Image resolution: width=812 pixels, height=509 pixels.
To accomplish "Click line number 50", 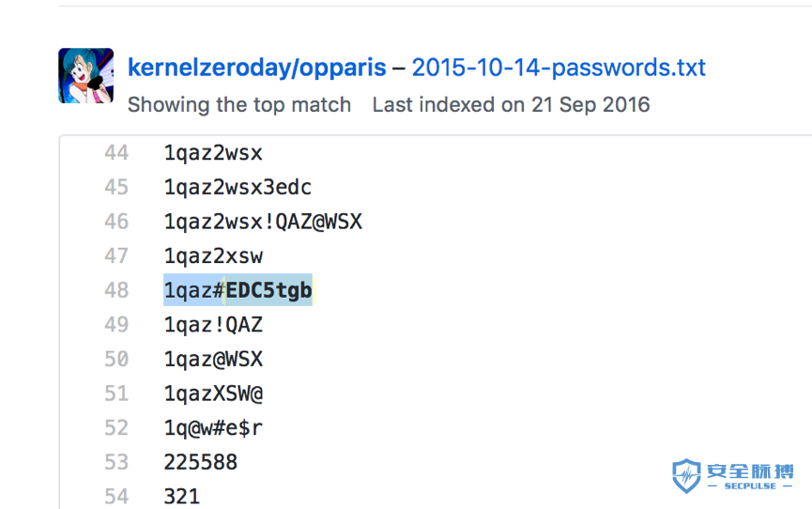I will (x=116, y=359).
